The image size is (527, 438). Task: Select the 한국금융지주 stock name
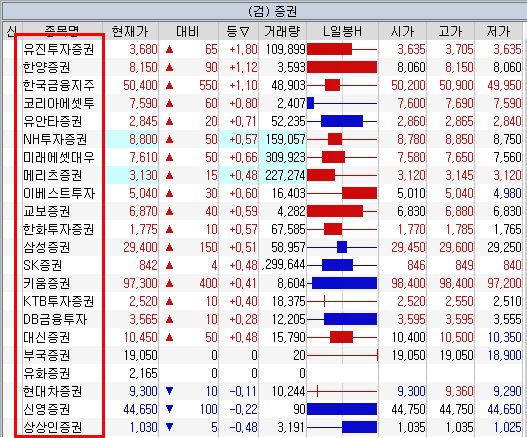pos(59,85)
